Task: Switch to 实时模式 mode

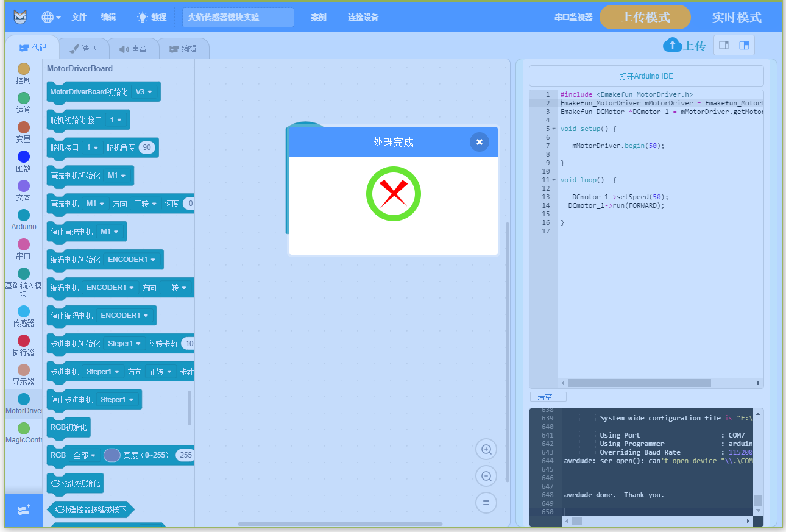Action: click(x=737, y=17)
